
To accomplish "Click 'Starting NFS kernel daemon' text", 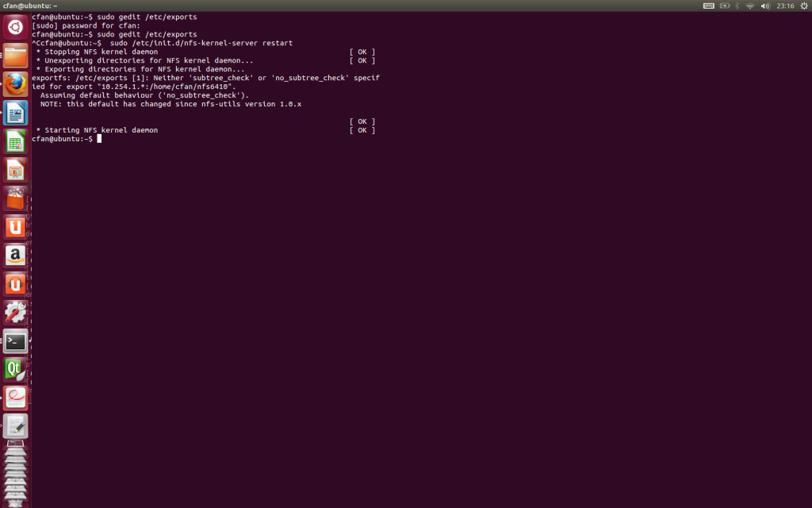I will (x=101, y=130).
